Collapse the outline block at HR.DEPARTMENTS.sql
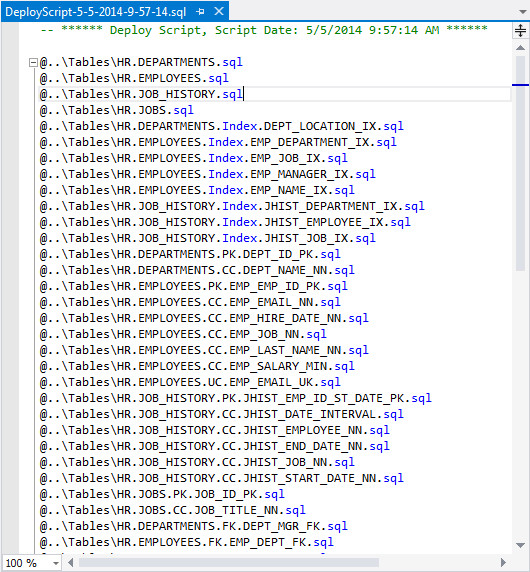Viewport: 530px width, 572px height. (33, 63)
